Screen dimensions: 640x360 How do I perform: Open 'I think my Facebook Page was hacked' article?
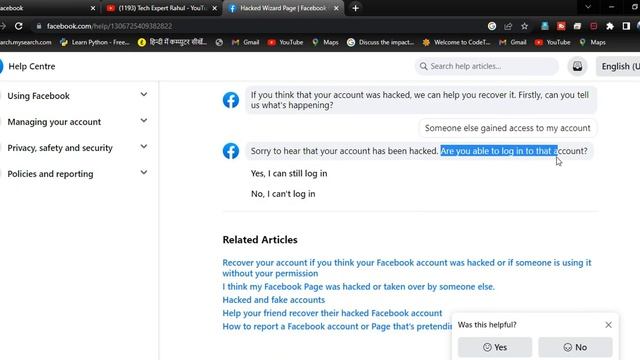tap(358, 287)
